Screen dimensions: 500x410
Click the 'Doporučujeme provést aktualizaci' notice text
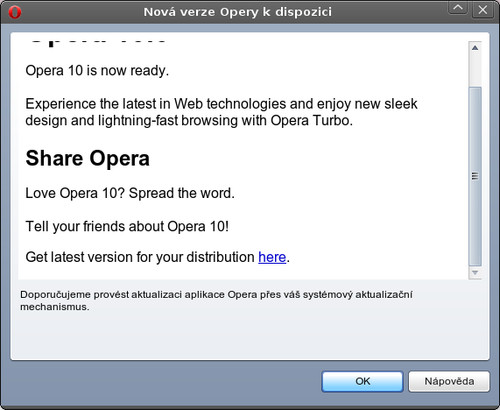216,301
